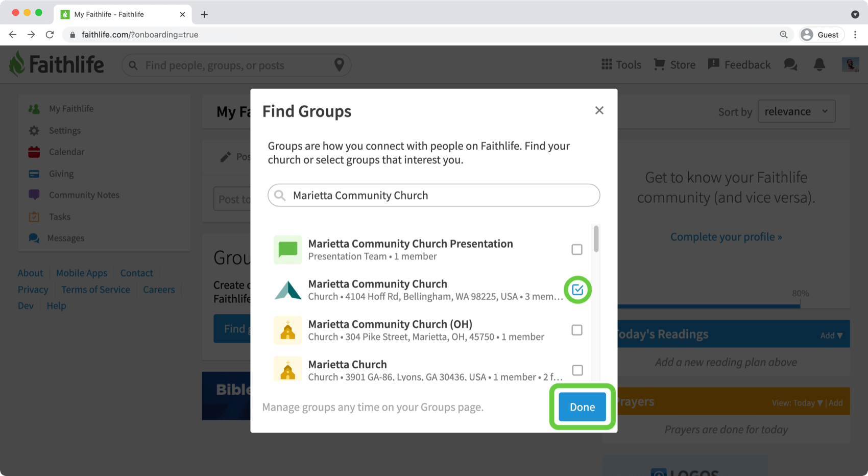Open the messages chat bubbles icon in header

(790, 64)
